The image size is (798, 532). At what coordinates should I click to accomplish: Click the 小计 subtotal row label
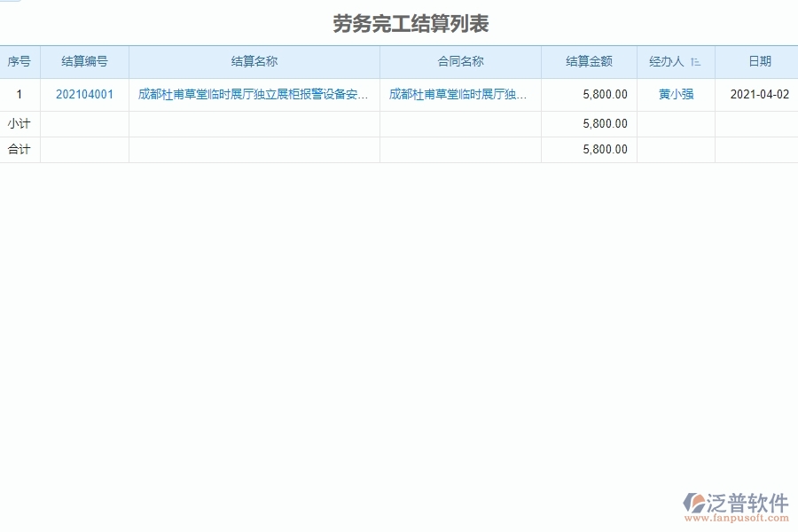point(19,123)
